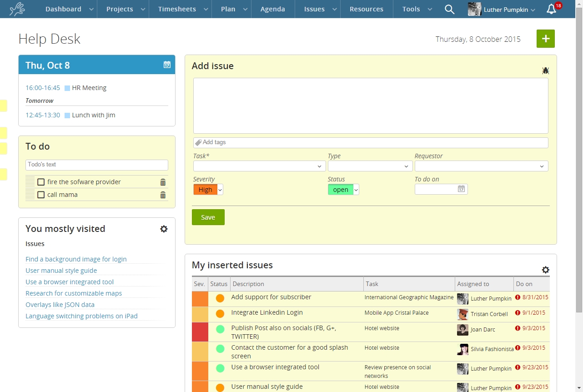Image resolution: width=583 pixels, height=392 pixels.
Task: Delete the call mama todo with trash icon
Action: click(x=163, y=195)
